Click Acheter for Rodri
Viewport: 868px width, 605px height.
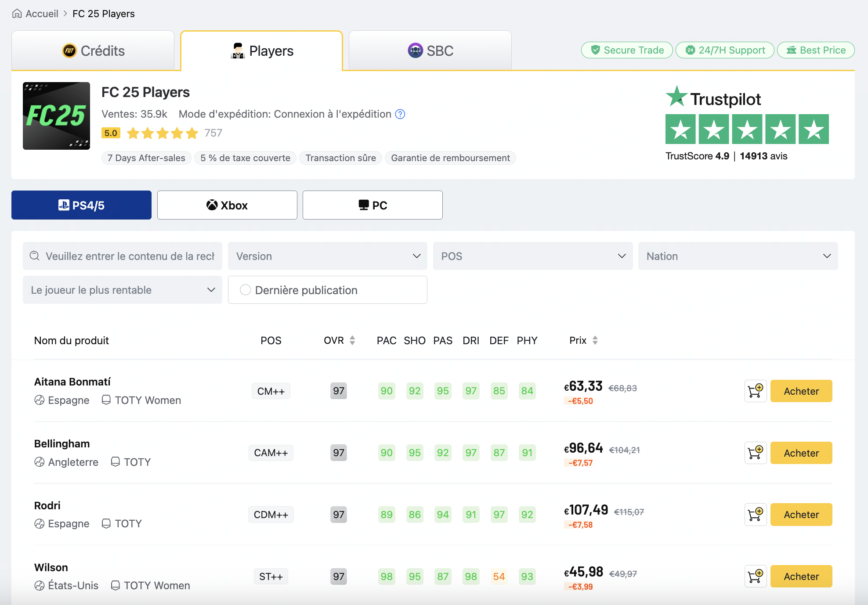click(x=801, y=515)
